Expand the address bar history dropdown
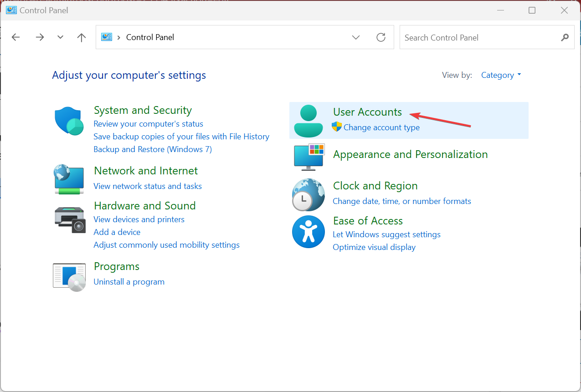 356,37
